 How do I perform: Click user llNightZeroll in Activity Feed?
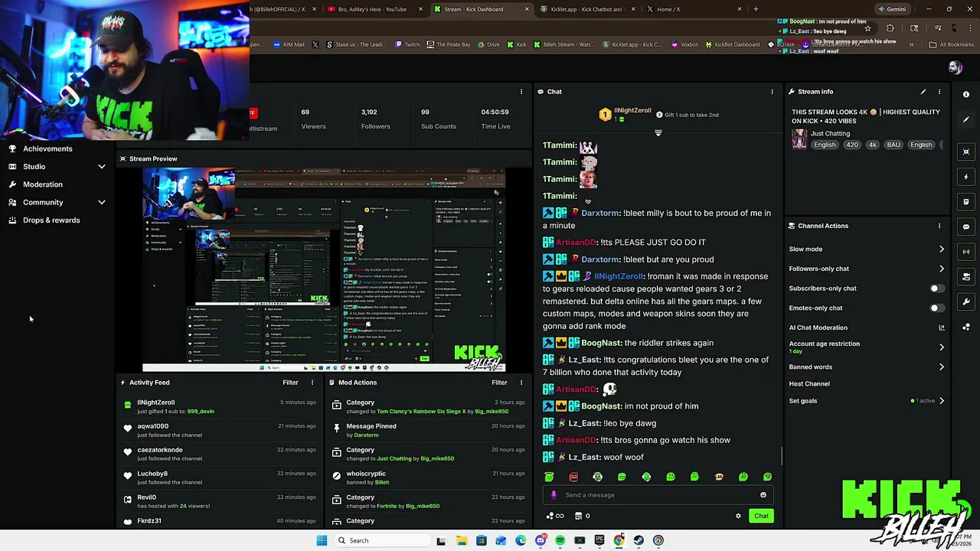point(155,403)
